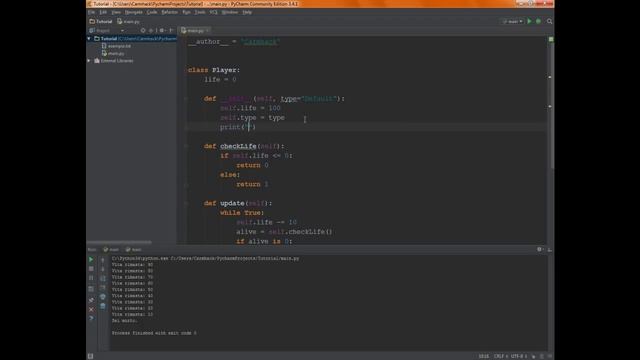Image resolution: width=640 pixels, height=360 pixels.
Task: Open the run configuration dropdown
Action: click(x=513, y=22)
